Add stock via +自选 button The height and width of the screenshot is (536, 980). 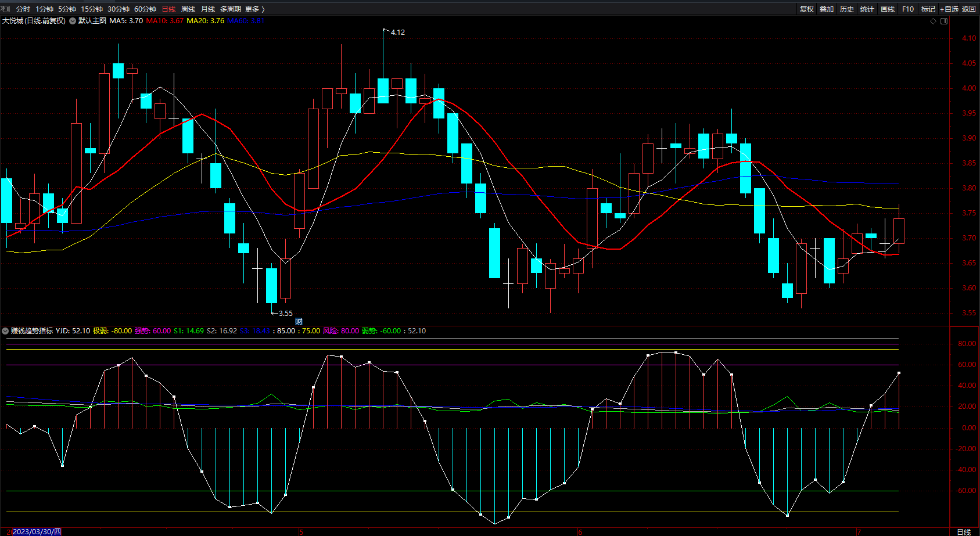(949, 9)
